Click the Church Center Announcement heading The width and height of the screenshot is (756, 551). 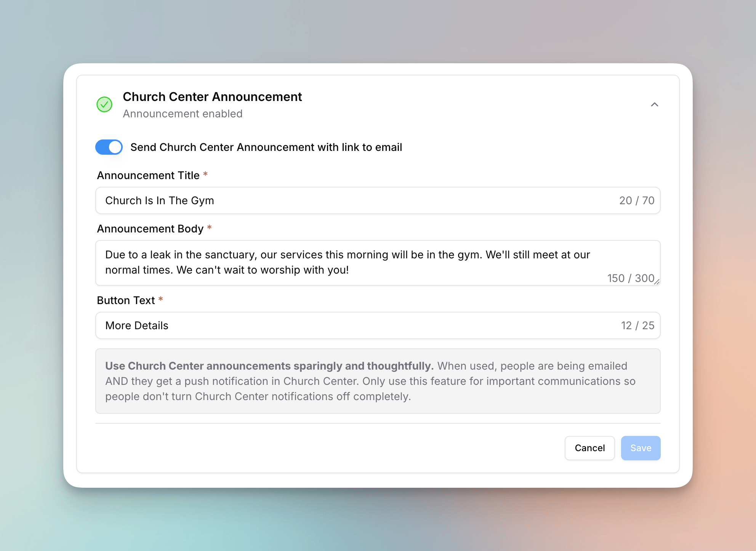tap(212, 97)
